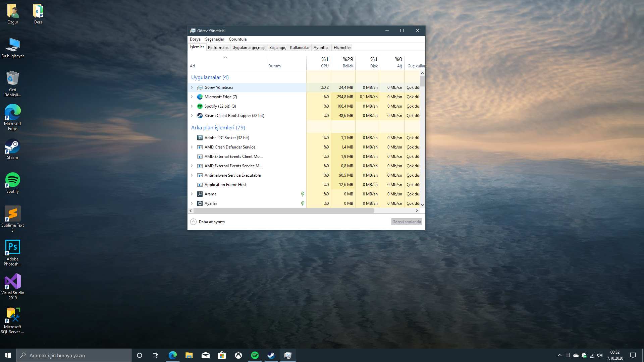Switch to the Hizmetler tab
Viewport: 644px width, 362px height.
[x=342, y=48]
